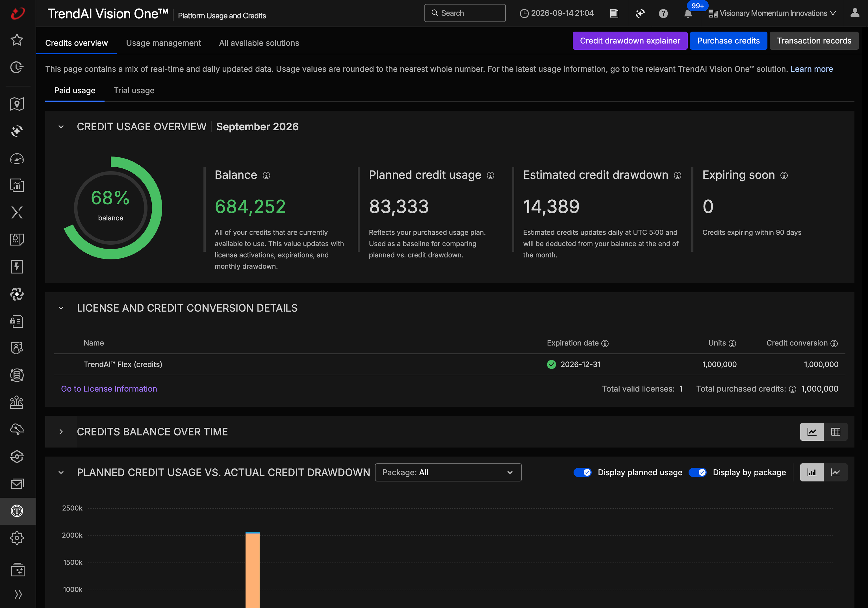This screenshot has width=868, height=608.
Task: Click the sparkle assistant icon in top bar
Action: point(640,14)
